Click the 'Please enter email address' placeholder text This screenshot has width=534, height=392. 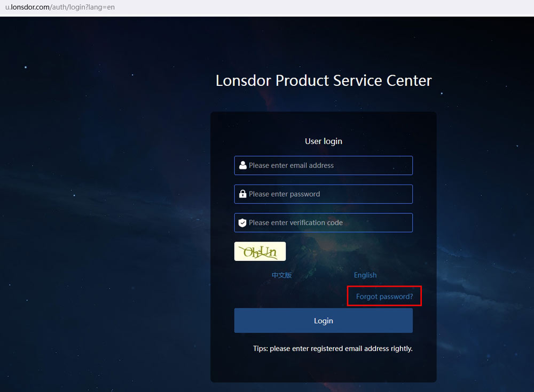point(291,165)
